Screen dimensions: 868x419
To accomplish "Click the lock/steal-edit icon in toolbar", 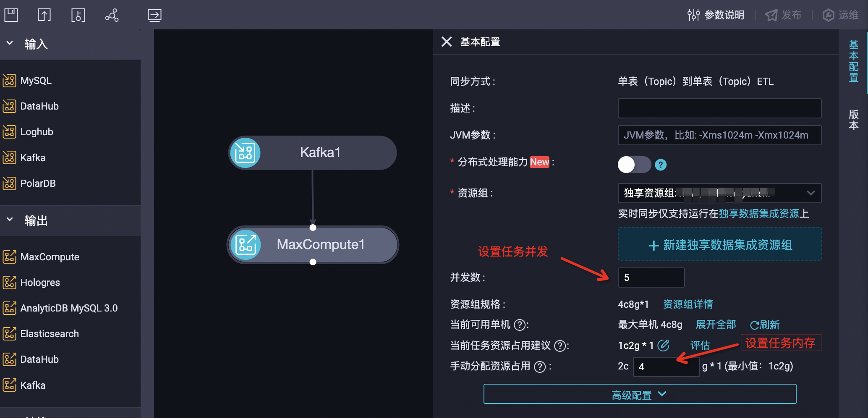I will [x=78, y=15].
